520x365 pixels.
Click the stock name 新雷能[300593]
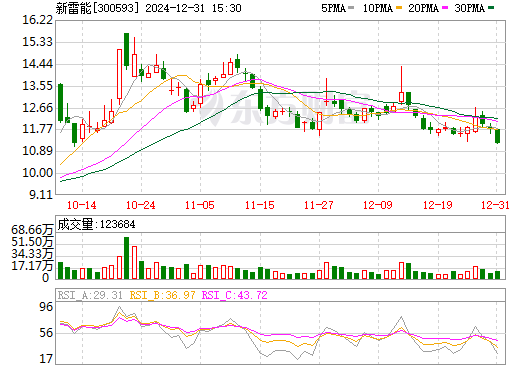pyautogui.click(x=97, y=8)
